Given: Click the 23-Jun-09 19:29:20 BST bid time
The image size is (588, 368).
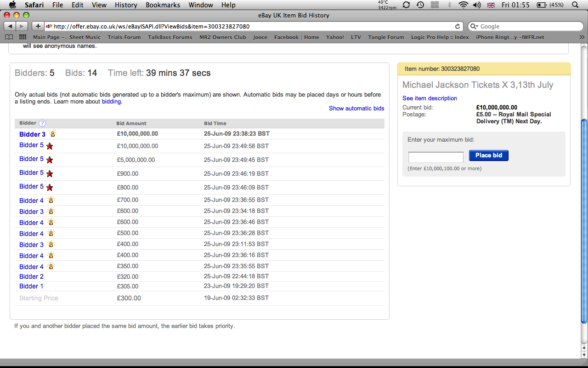Looking at the screenshot, I should tap(236, 286).
